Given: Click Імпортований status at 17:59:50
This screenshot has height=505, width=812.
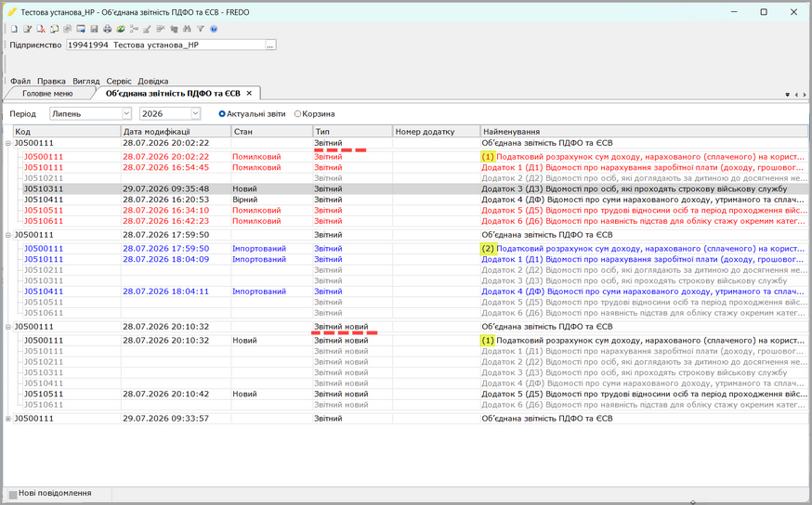Looking at the screenshot, I should click(259, 249).
